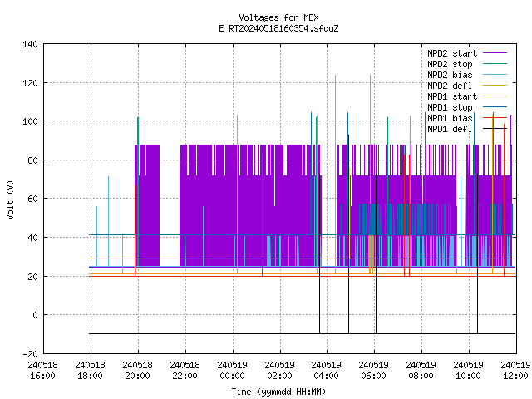
Task: Click the 240519 12:00 time tick label
Action: tap(516, 371)
